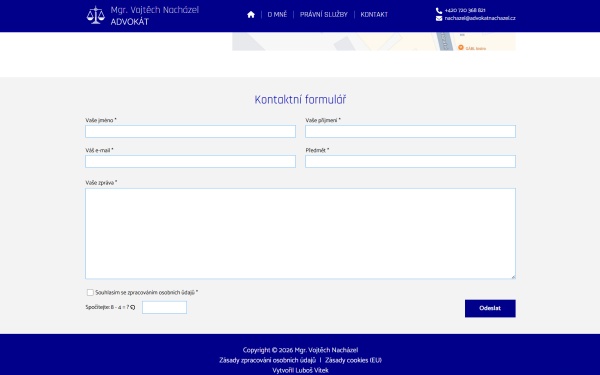Submit the form with Odeslat button

pos(490,308)
